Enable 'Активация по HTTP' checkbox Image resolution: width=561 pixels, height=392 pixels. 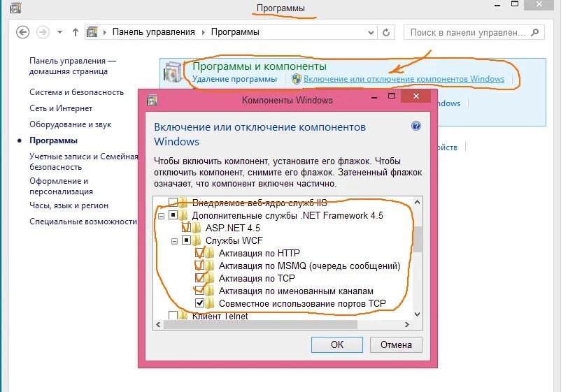click(199, 253)
